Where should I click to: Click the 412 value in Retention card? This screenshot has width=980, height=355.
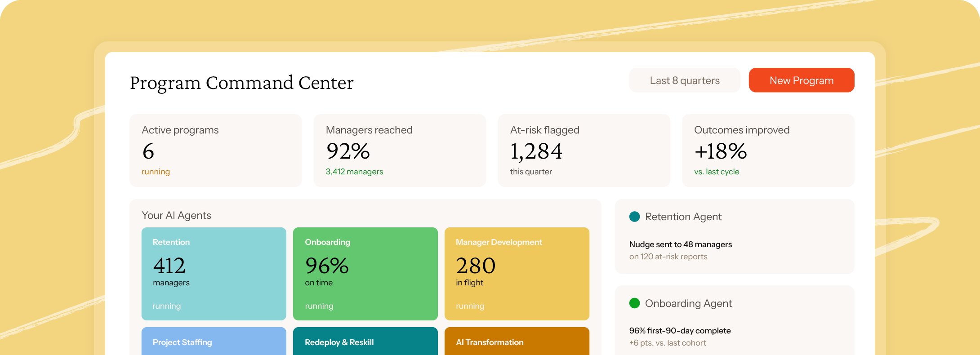[x=169, y=266]
